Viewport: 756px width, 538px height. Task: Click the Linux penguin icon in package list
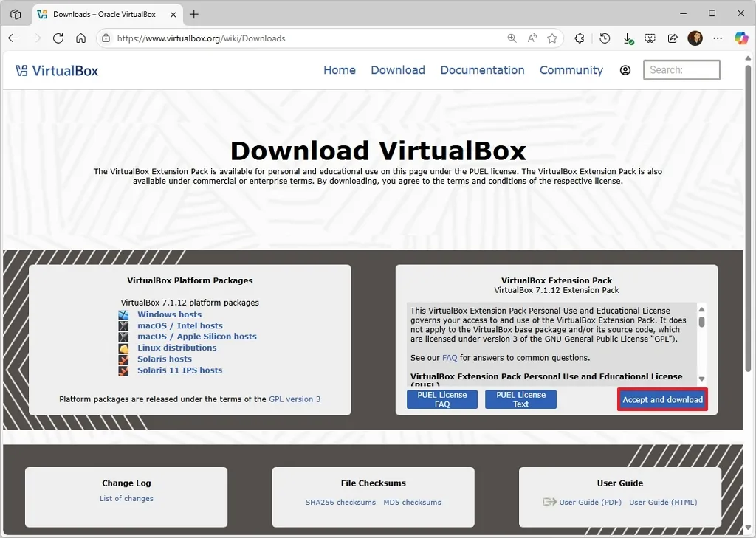(x=123, y=348)
